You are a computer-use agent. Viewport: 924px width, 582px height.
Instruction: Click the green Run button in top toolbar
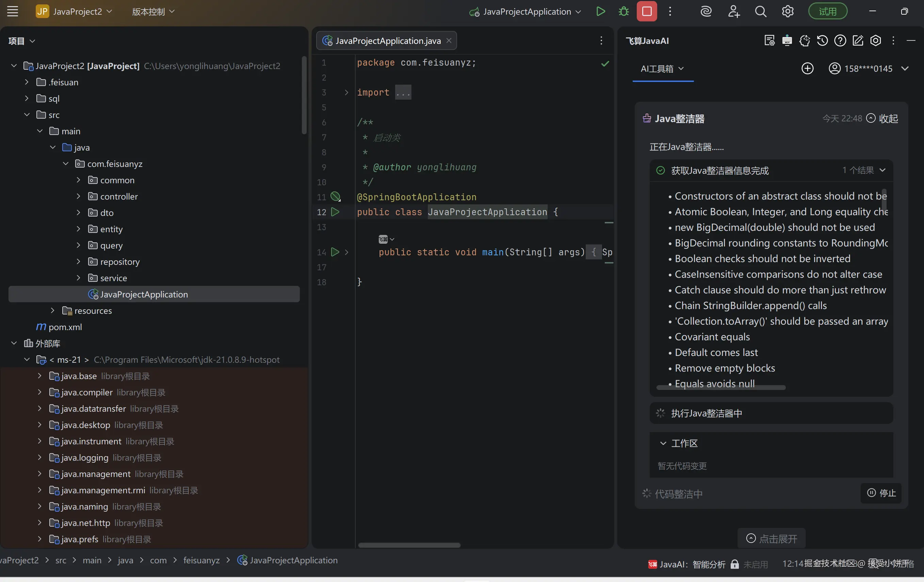pos(601,12)
